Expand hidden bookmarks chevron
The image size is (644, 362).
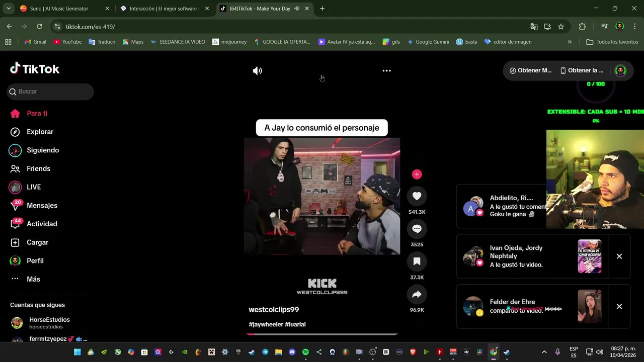click(570, 42)
